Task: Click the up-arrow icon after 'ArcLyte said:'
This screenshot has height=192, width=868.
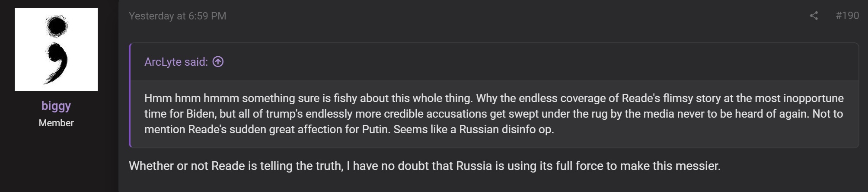Action: coord(218,62)
